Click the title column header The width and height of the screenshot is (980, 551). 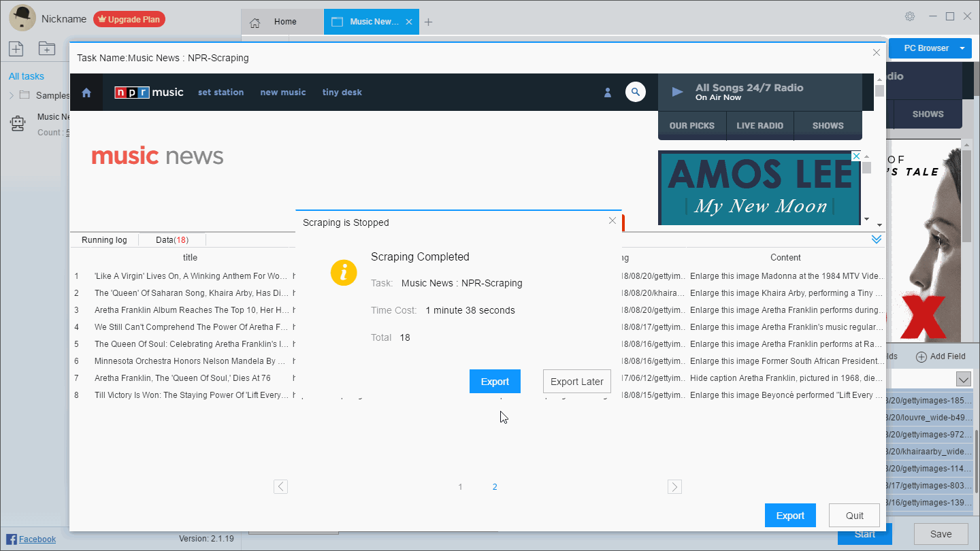190,258
